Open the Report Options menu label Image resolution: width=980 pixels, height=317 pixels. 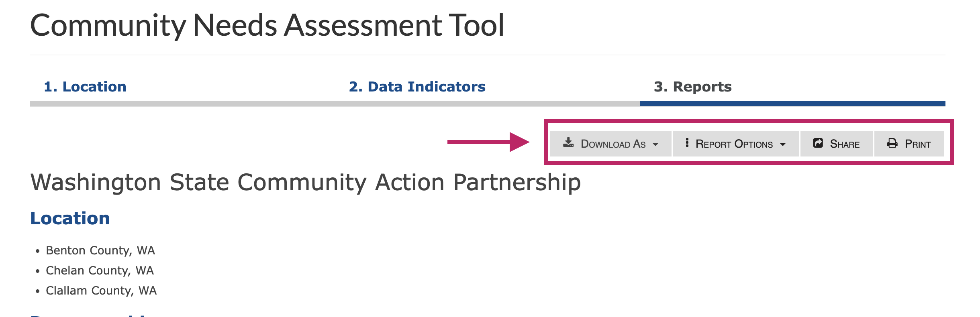pyautogui.click(x=734, y=144)
